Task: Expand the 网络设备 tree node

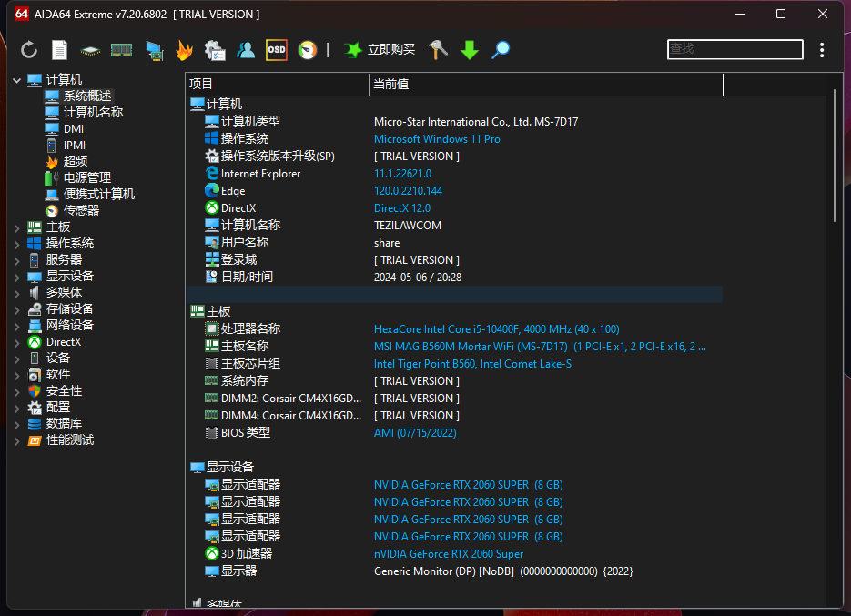Action: pyautogui.click(x=16, y=326)
